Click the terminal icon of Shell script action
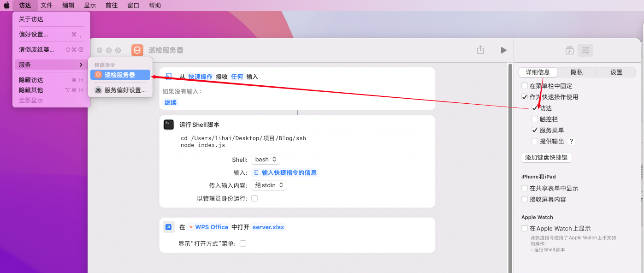This screenshot has height=273, width=644. pos(169,125)
